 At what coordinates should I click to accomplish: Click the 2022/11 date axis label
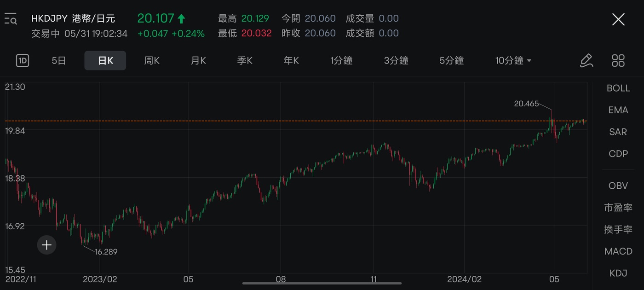click(20, 279)
